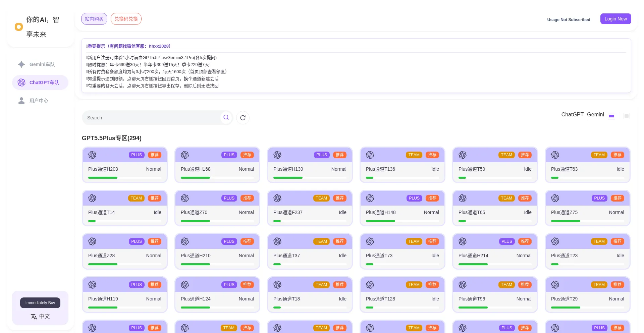Screen dimensions: 644x333
Task: Click the OpenAI icon on card H148
Action: point(370,198)
